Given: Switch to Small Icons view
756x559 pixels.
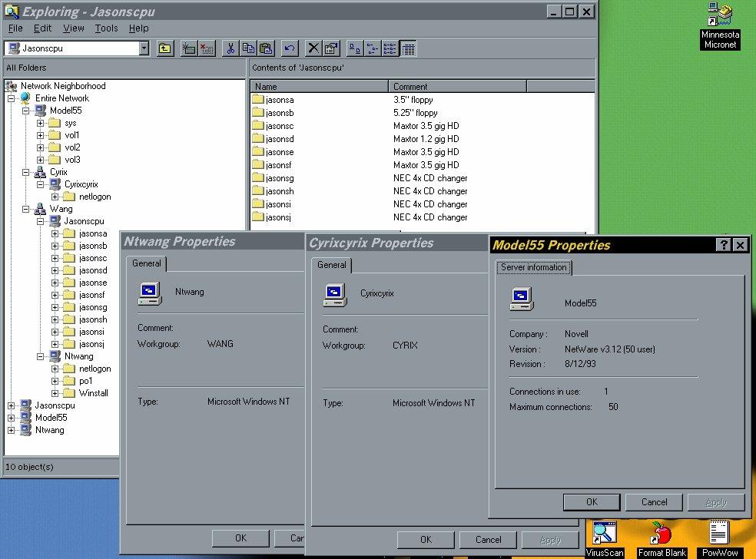Looking at the screenshot, I should (373, 48).
